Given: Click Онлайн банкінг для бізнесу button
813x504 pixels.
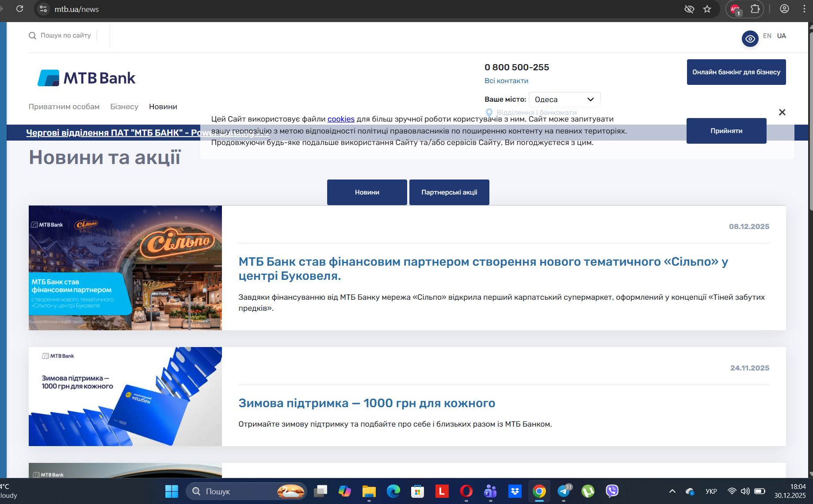Looking at the screenshot, I should tap(737, 72).
